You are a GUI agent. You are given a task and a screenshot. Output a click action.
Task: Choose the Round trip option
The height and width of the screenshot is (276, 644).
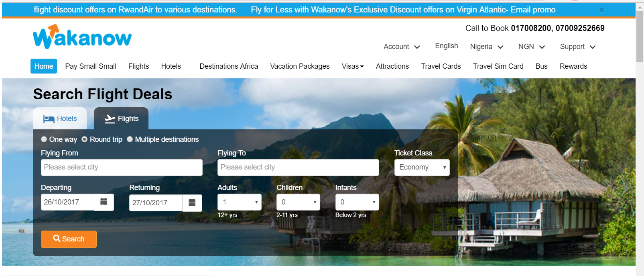pyautogui.click(x=85, y=139)
